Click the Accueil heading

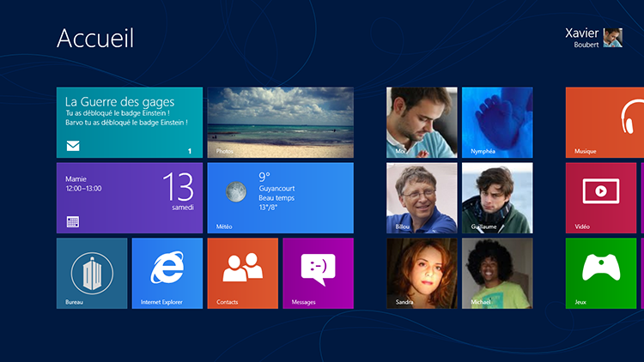click(95, 38)
